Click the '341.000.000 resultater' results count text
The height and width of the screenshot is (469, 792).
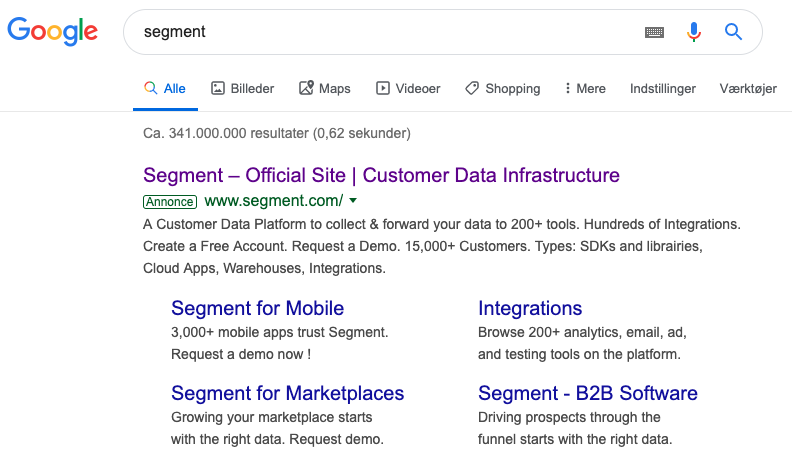(x=238, y=133)
